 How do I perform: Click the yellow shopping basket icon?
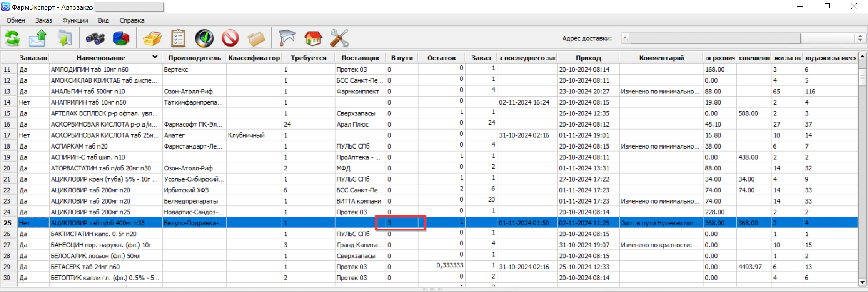click(152, 38)
